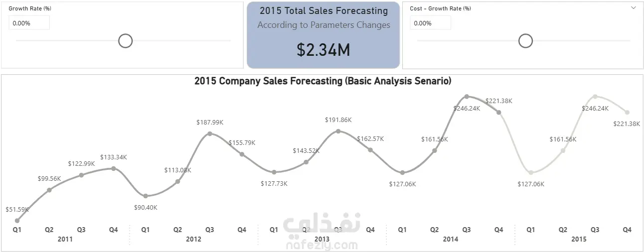Click the Growth Rate (%) slicer title
644x252 pixels.
[30, 8]
